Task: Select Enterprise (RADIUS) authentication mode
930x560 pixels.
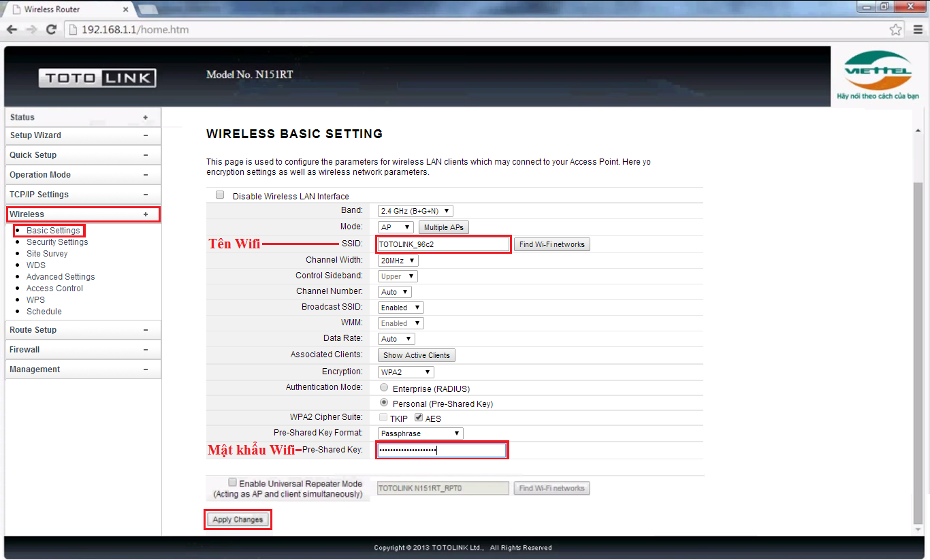Action: (x=384, y=388)
